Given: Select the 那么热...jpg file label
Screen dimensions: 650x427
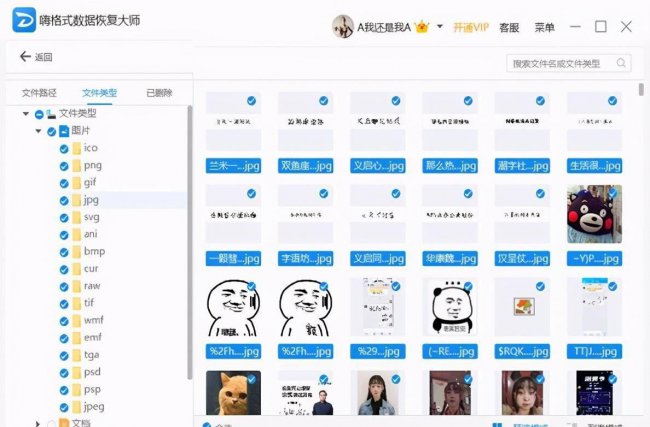Looking at the screenshot, I should (x=450, y=166).
